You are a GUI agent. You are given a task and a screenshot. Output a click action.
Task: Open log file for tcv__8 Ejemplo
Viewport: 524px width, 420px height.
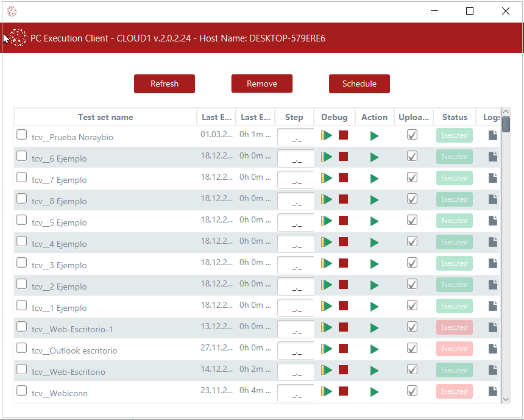tap(493, 199)
